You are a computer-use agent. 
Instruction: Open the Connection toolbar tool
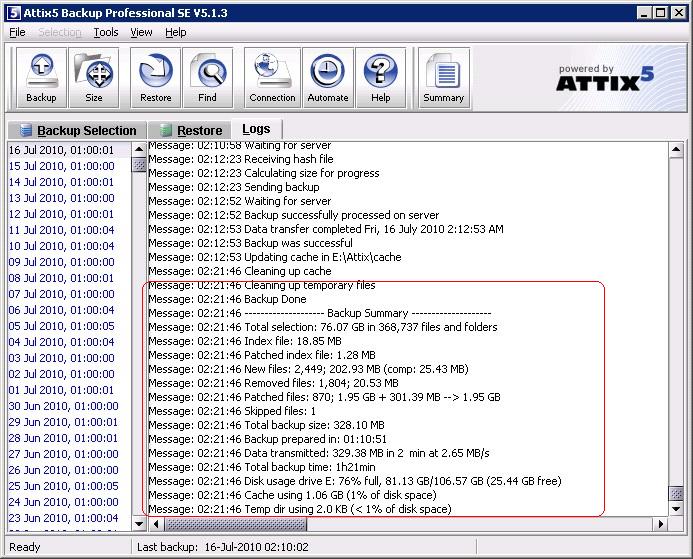272,78
